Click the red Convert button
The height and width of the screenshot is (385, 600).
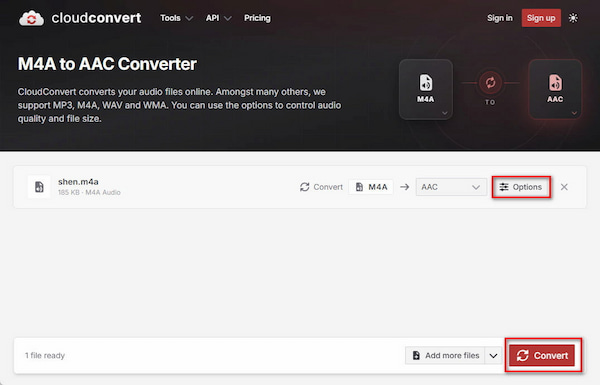click(542, 356)
